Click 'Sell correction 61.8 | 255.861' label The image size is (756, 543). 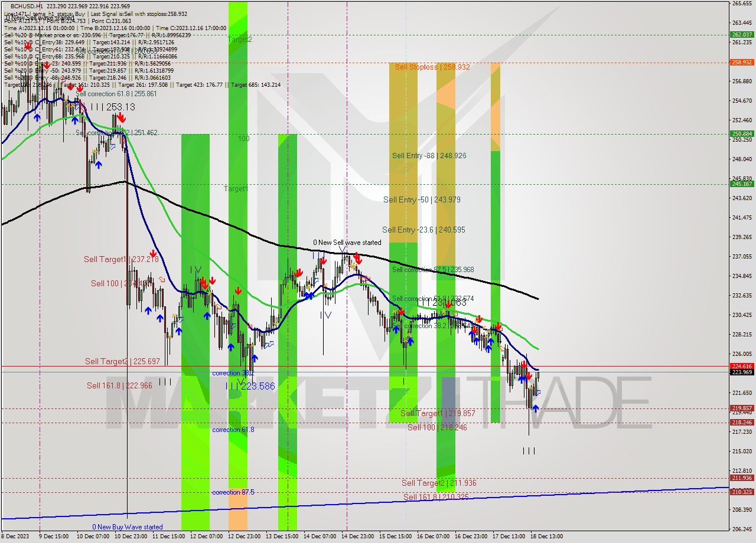click(116, 94)
